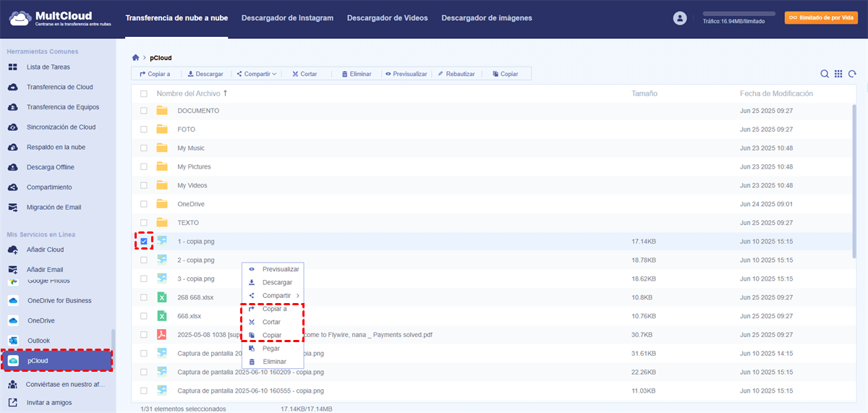Toggle select-all checkbox in header
This screenshot has height=413, width=868.
(x=144, y=94)
